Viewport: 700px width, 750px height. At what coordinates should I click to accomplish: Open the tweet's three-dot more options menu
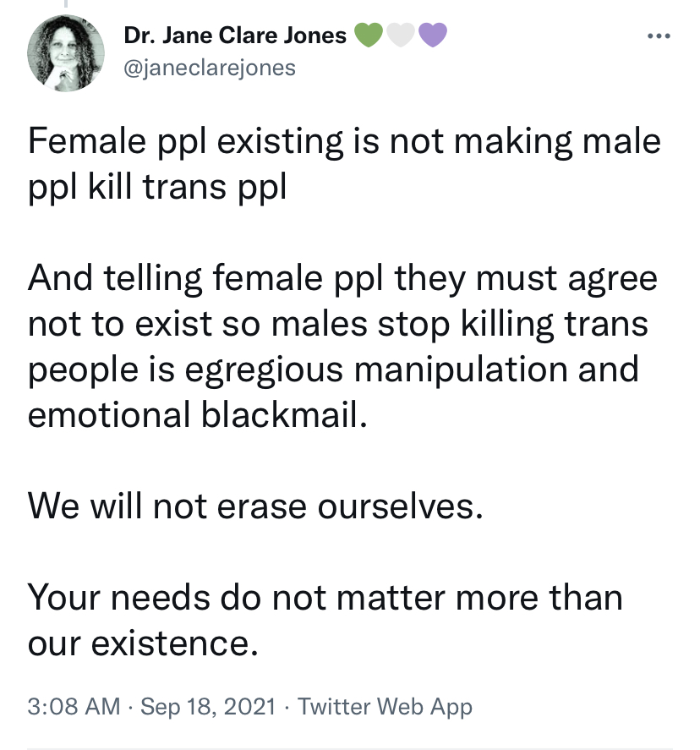(x=657, y=36)
